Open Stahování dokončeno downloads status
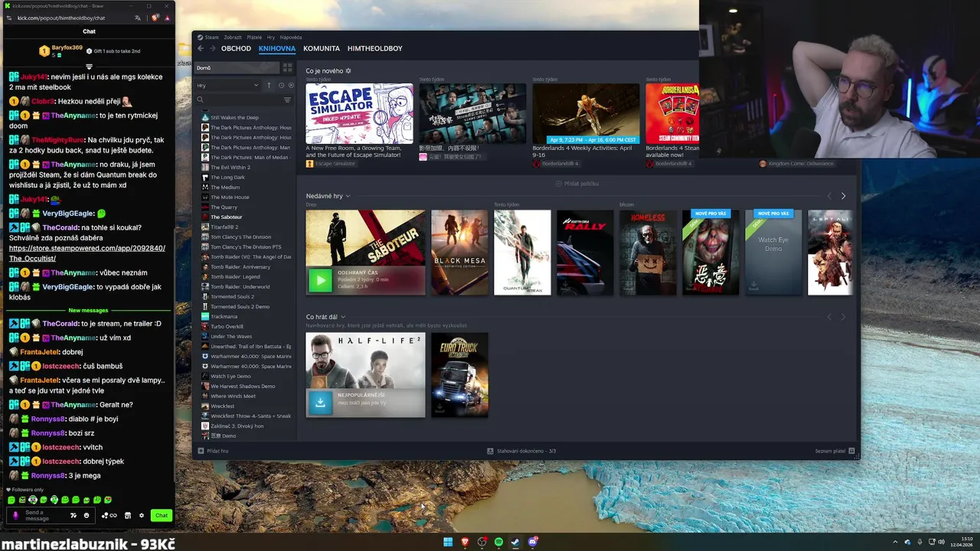This screenshot has height=551, width=980. (x=521, y=451)
